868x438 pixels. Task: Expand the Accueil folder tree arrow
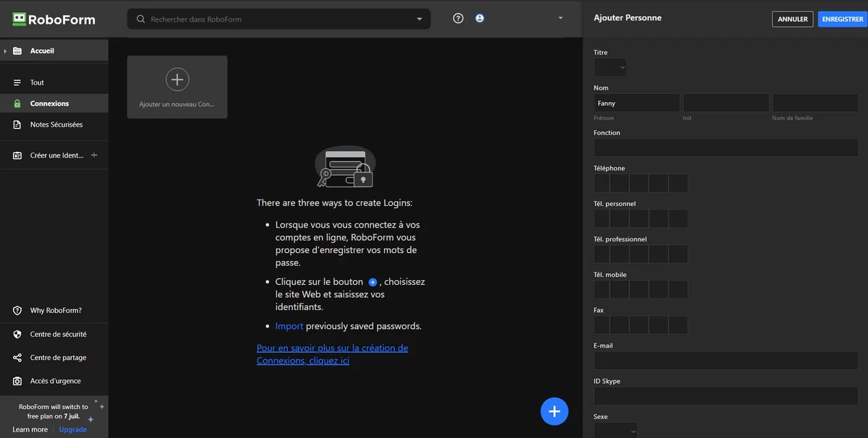(5, 51)
